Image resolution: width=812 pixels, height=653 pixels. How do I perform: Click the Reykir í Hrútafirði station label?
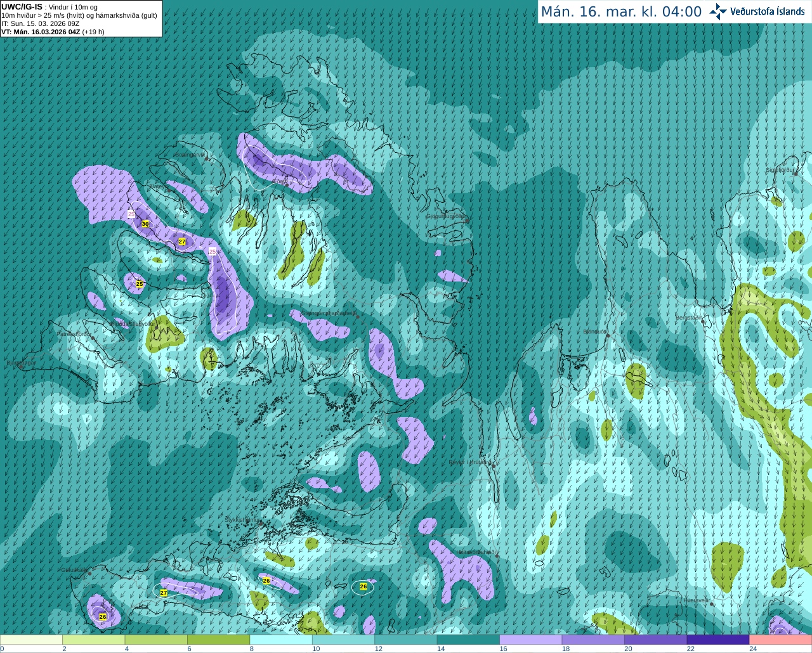[x=470, y=462]
